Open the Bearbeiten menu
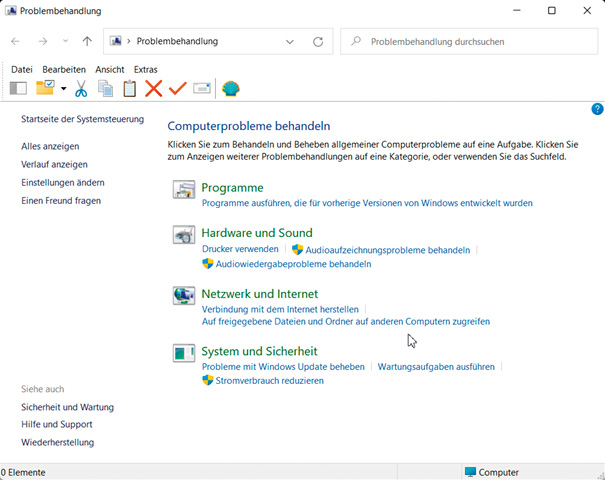Image resolution: width=605 pixels, height=480 pixels. [x=64, y=69]
